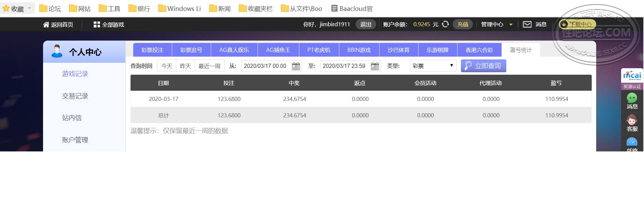Click the 下载中心 download button
644x221 pixels.
point(577,24)
